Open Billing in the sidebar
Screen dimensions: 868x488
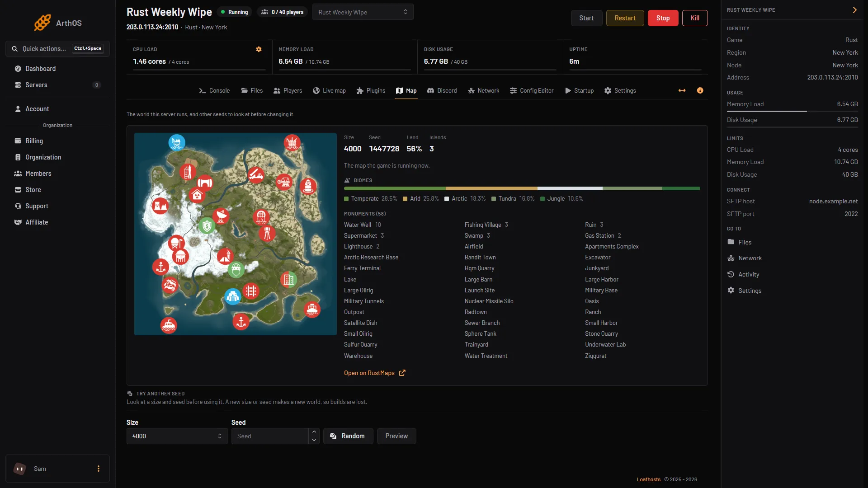57,141
